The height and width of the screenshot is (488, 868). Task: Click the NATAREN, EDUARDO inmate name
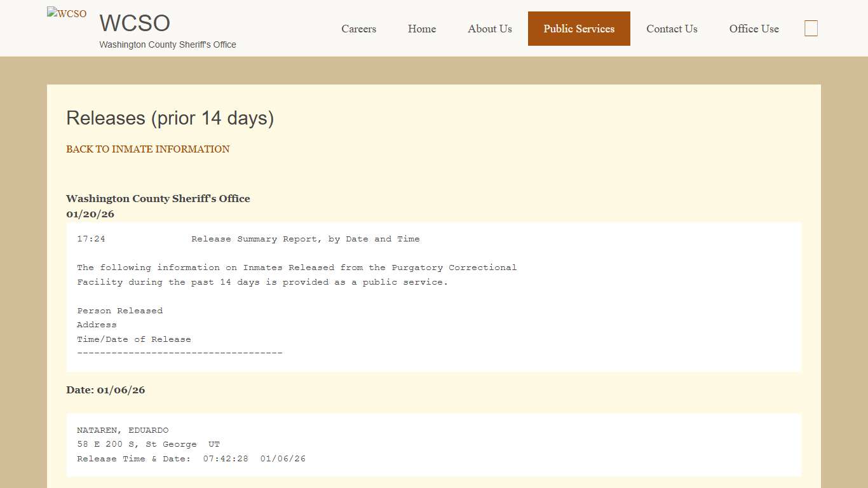coord(123,430)
